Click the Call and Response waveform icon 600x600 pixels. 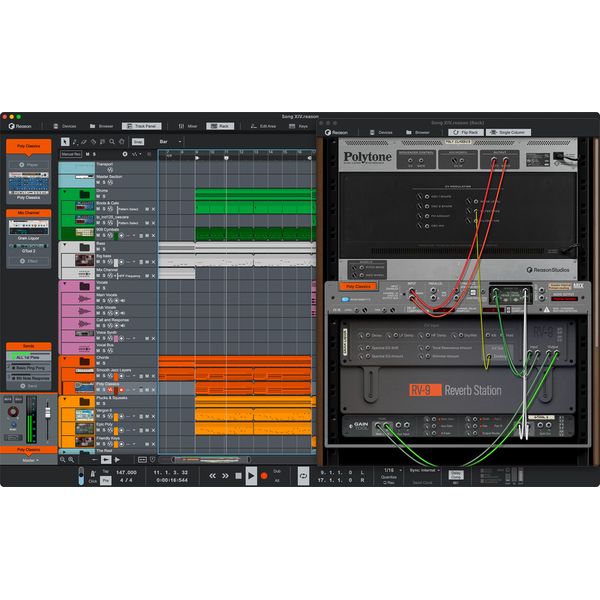(84, 324)
